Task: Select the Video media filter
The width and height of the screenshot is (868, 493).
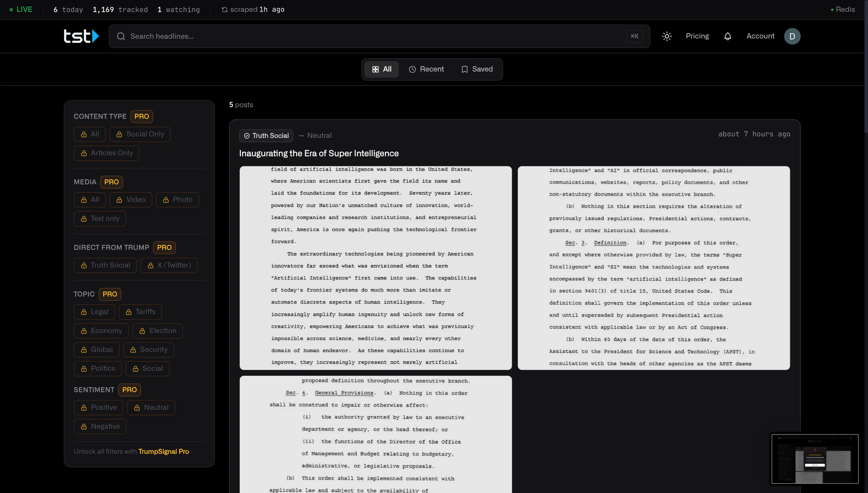Action: [131, 200]
